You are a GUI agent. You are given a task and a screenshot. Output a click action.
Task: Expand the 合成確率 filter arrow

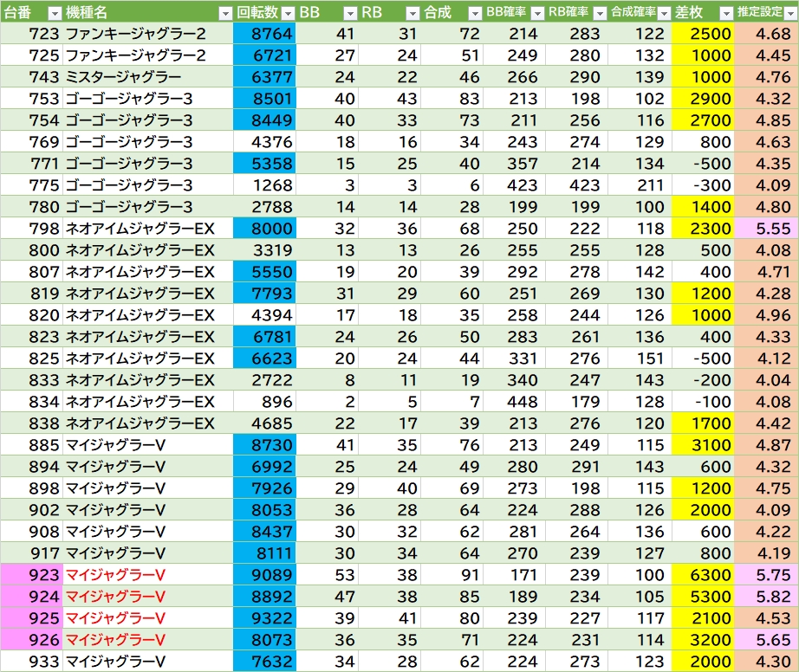(663, 13)
